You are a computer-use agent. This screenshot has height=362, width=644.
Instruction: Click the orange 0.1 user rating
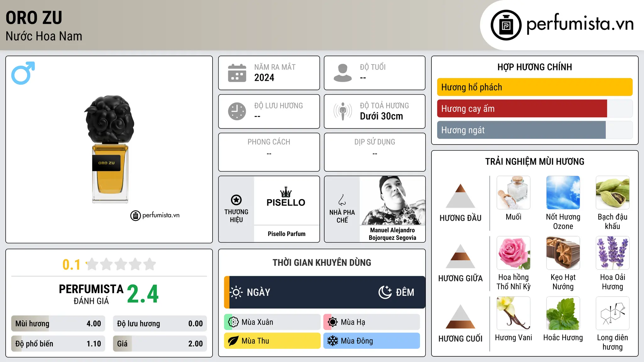pos(71,265)
